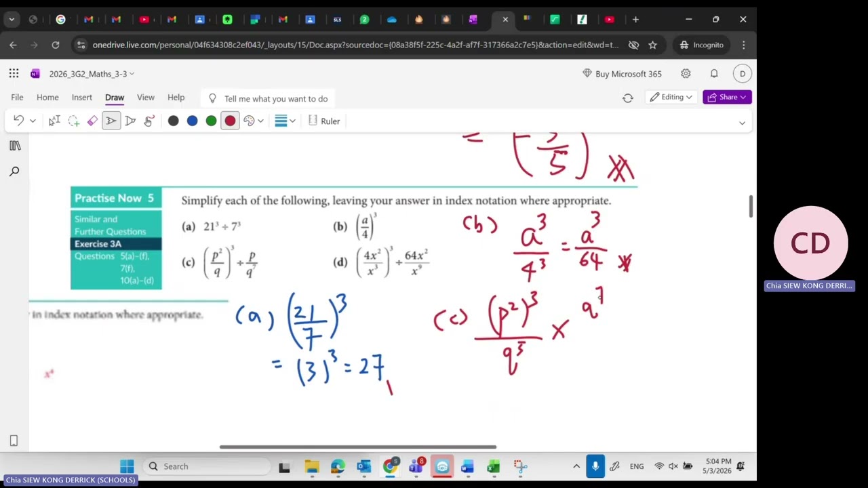Screen dimensions: 868x488
Task: Show hidden system tray icons
Action: (576, 466)
